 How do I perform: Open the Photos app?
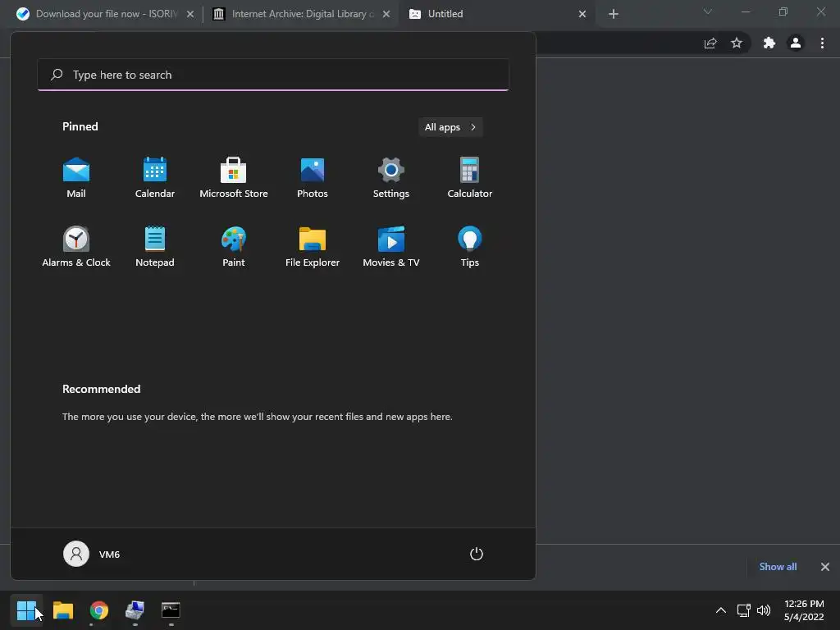(x=313, y=178)
